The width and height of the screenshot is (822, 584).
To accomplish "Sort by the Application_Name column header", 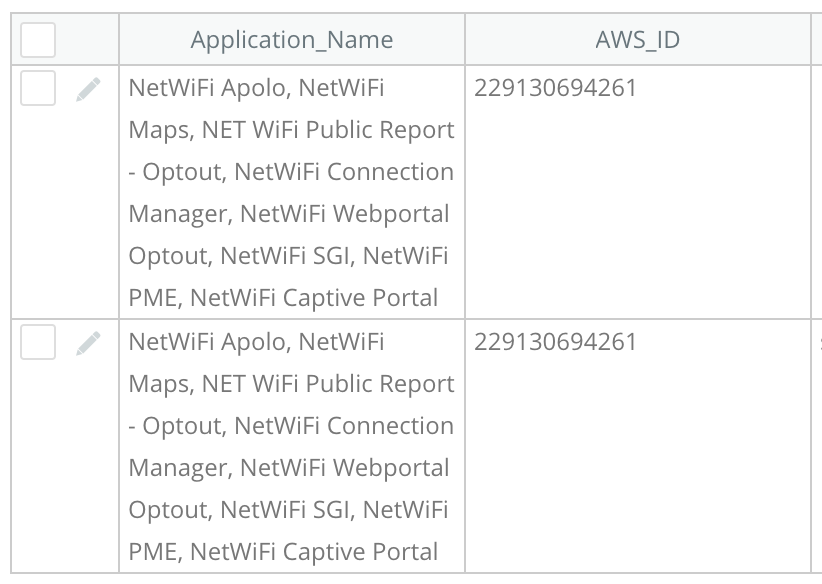I will point(291,40).
